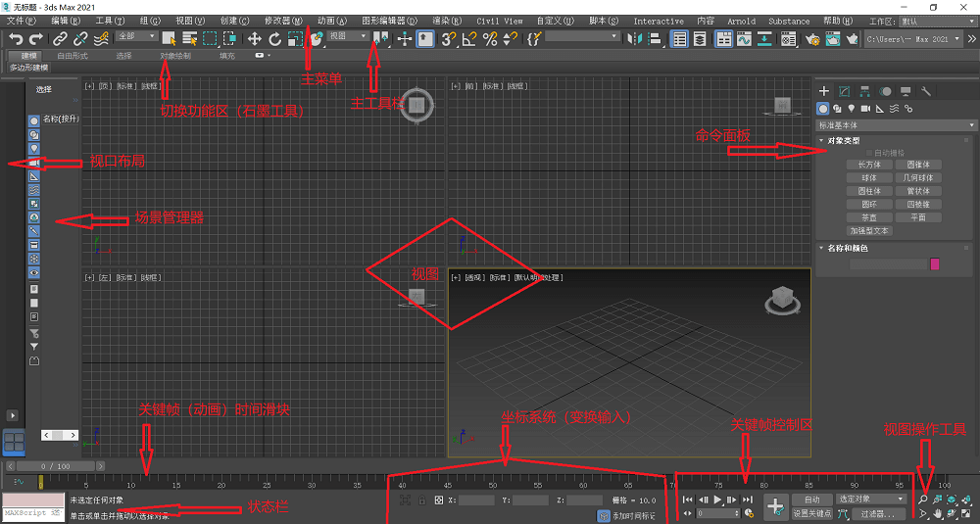Activate the Select and Move tool

(x=255, y=39)
